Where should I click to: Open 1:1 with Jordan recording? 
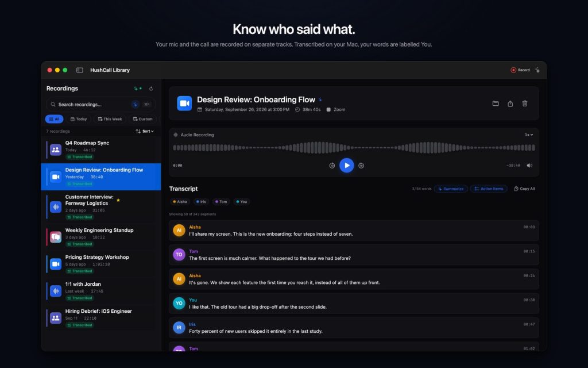[101, 291]
